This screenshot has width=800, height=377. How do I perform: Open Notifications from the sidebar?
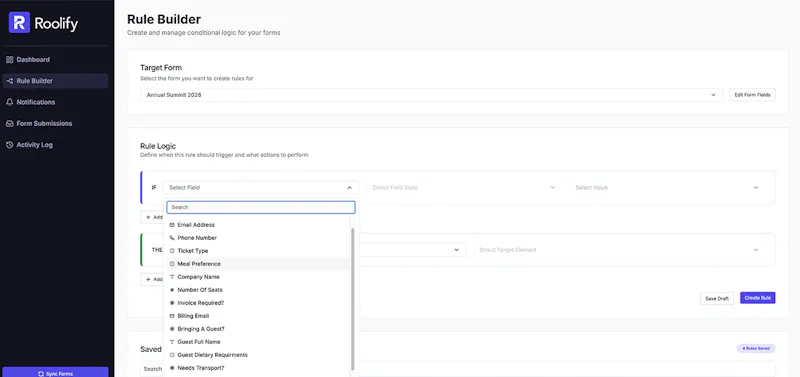click(55, 102)
